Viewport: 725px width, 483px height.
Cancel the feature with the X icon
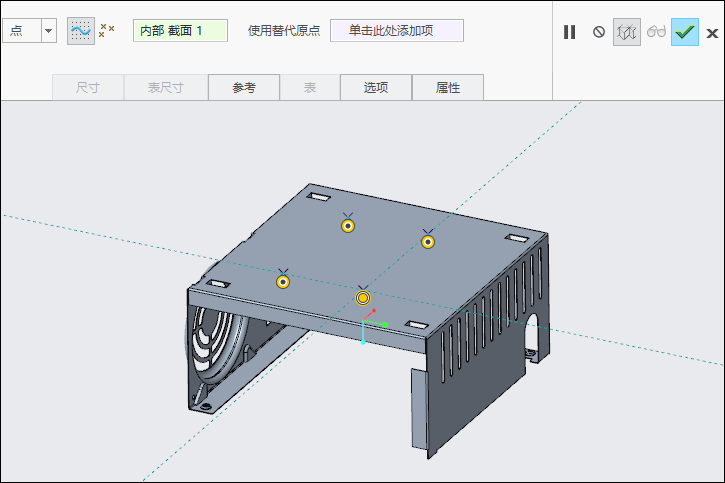pyautogui.click(x=713, y=33)
